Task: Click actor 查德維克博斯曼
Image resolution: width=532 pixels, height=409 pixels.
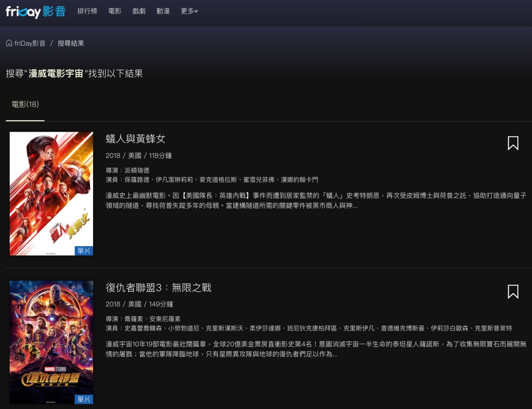Action: [x=403, y=328]
